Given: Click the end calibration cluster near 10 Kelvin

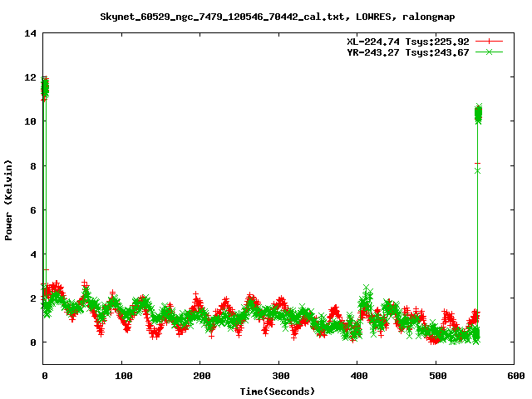Looking at the screenshot, I should pyautogui.click(x=478, y=114).
